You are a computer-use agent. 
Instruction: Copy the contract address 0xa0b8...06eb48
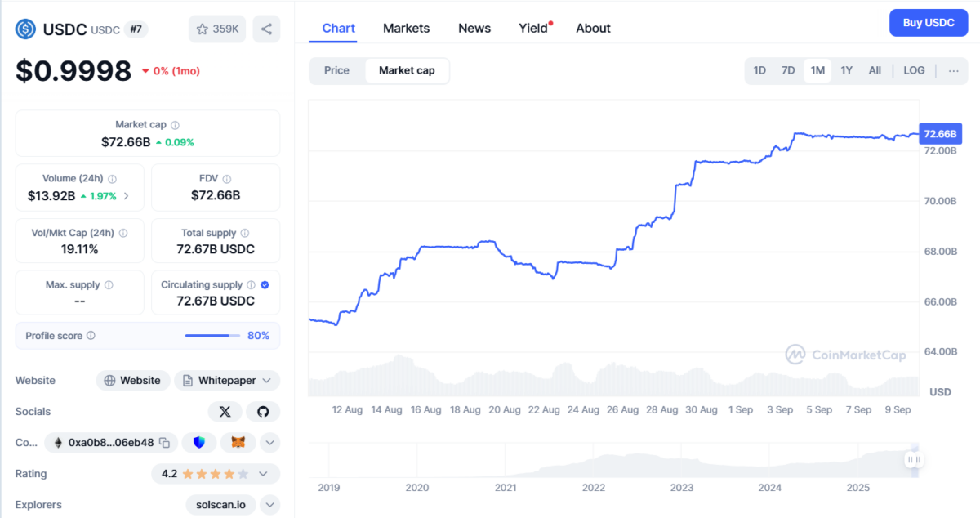(x=165, y=443)
